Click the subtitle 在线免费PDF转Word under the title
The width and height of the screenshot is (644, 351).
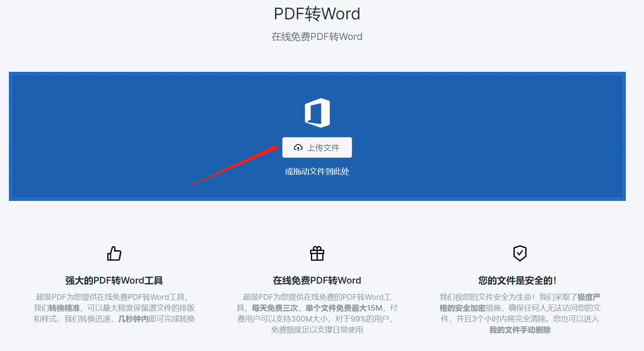click(317, 37)
